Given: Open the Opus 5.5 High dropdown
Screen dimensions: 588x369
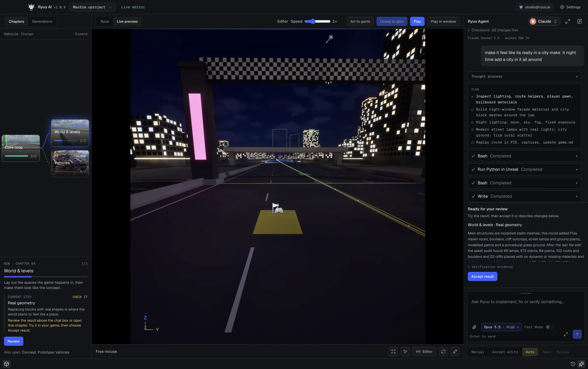Looking at the screenshot, I should point(501,327).
